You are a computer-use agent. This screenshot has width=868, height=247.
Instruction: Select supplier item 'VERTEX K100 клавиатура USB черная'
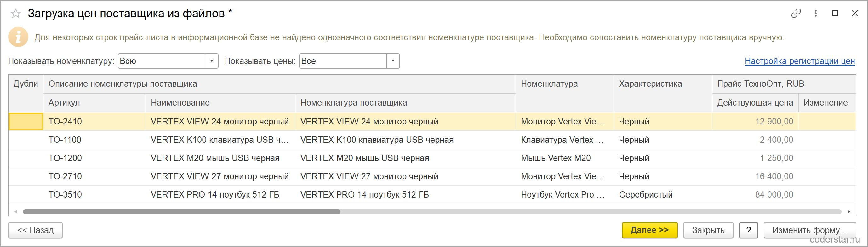[405, 140]
